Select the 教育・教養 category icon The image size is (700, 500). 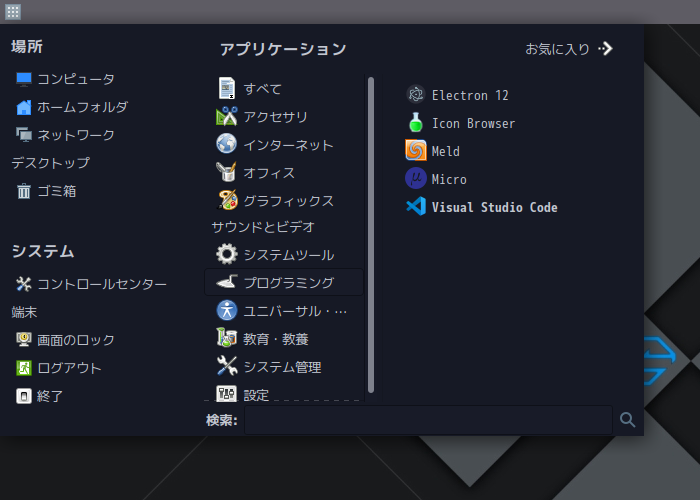click(227, 338)
